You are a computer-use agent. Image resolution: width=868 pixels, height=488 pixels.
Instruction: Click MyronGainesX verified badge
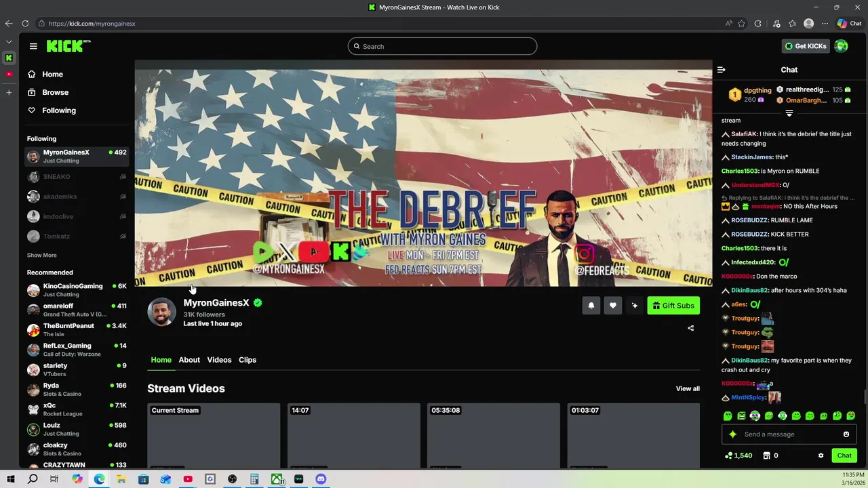click(258, 303)
